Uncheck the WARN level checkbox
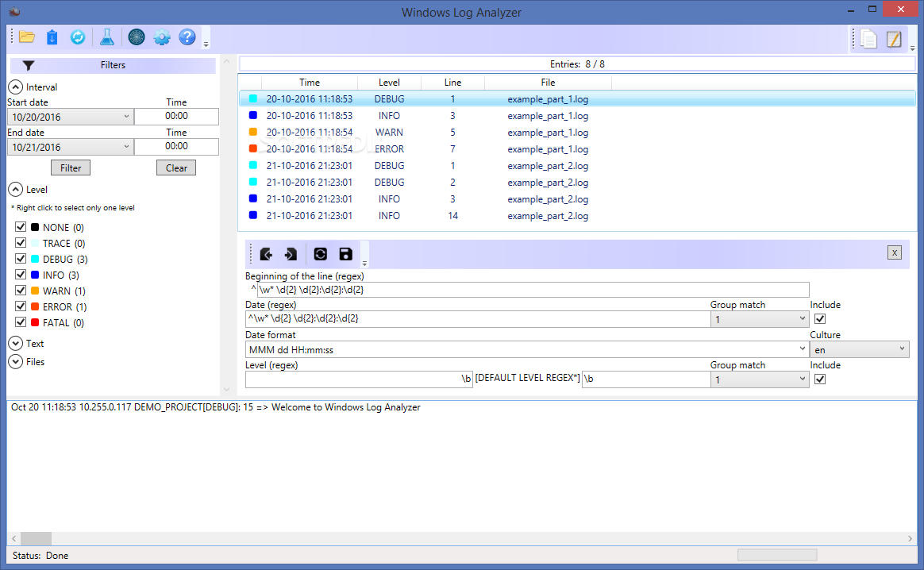924x570 pixels. pyautogui.click(x=21, y=291)
